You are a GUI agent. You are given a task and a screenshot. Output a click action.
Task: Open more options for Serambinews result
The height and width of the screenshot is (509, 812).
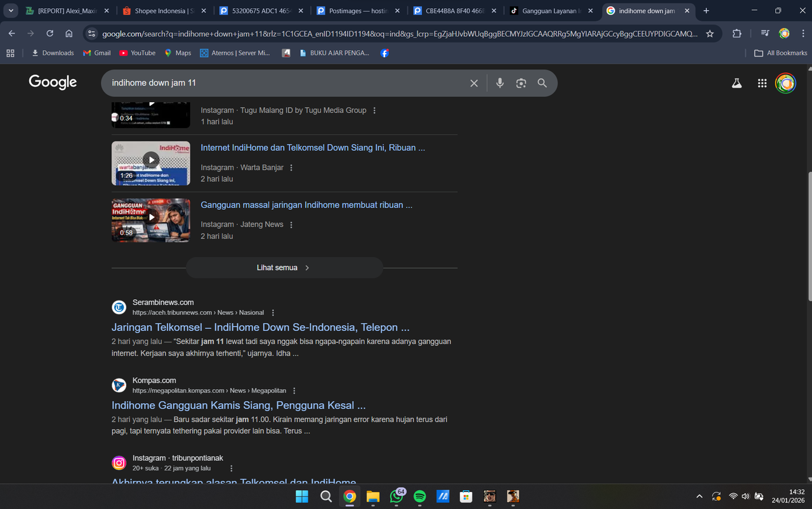click(273, 312)
